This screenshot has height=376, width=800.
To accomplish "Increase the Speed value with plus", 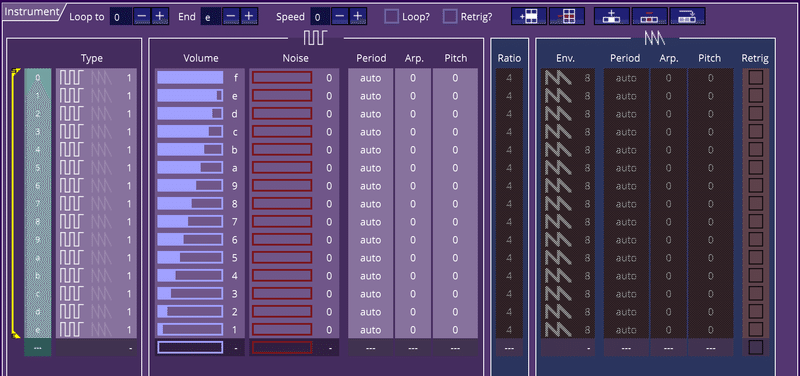I will pos(358,16).
